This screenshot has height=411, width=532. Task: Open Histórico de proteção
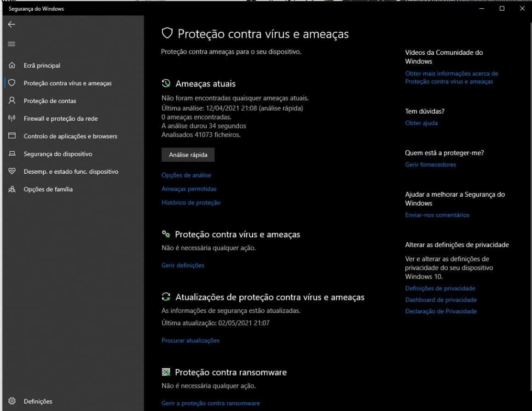click(x=191, y=202)
